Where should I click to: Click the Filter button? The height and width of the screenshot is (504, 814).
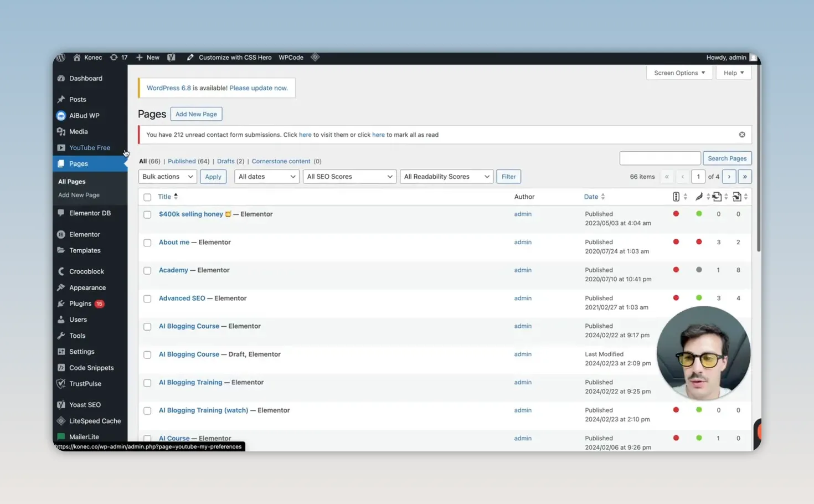508,177
